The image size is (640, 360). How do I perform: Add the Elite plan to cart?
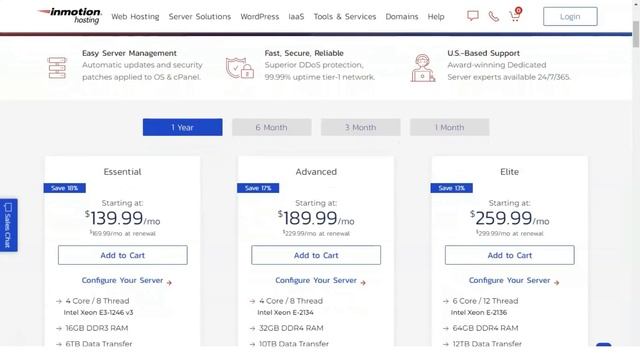click(x=509, y=255)
